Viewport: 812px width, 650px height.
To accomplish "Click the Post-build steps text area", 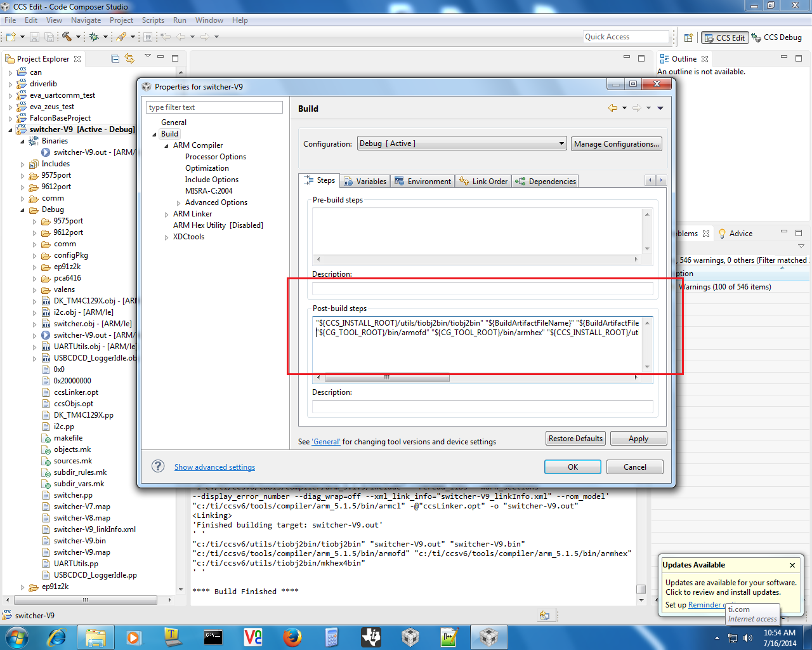I will 477,344.
